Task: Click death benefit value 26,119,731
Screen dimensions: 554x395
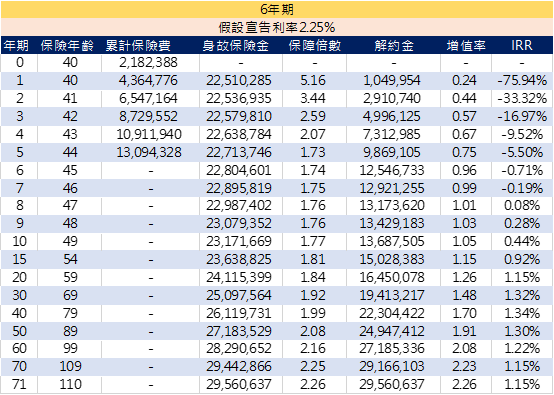Action: point(239,314)
